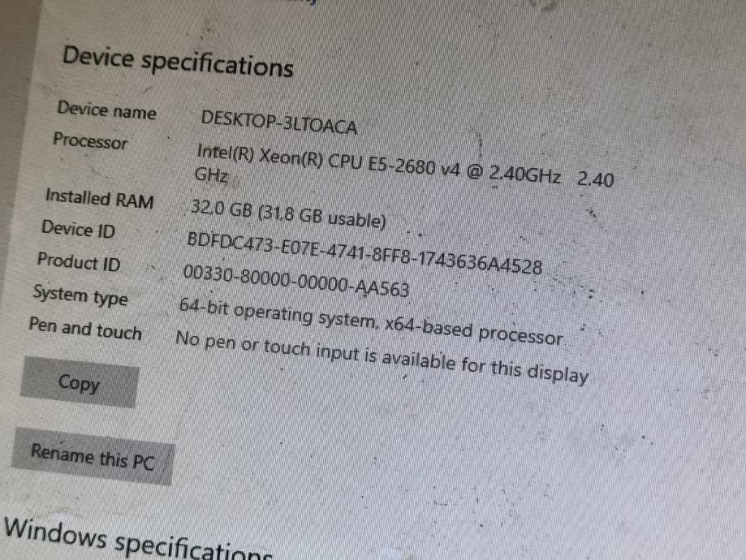Screen dimensions: 746x560
Task: Select the Device specifications heading
Action: tap(178, 62)
